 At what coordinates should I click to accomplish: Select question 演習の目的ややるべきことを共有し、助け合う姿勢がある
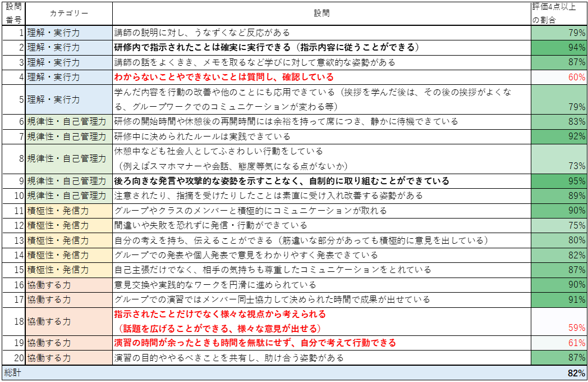321,358
